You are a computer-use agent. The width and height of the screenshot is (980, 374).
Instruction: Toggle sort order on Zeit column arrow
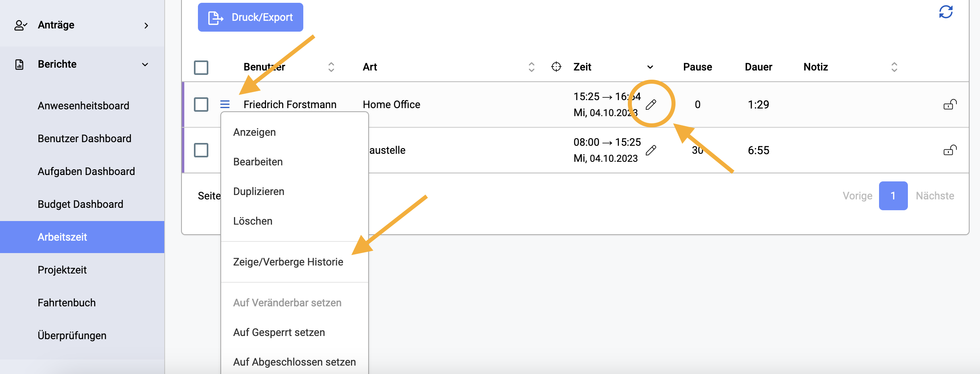tap(650, 67)
